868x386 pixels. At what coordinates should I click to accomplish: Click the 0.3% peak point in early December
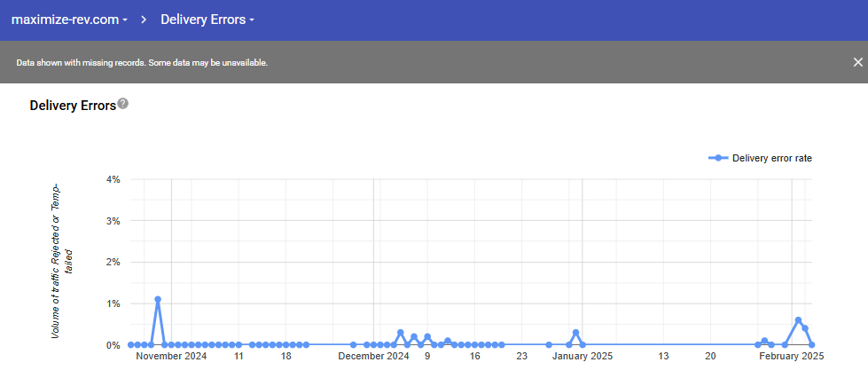click(x=400, y=333)
